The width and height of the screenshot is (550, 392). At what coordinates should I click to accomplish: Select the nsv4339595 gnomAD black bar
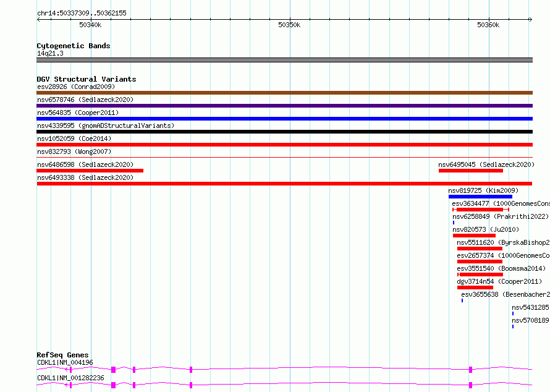(x=284, y=132)
